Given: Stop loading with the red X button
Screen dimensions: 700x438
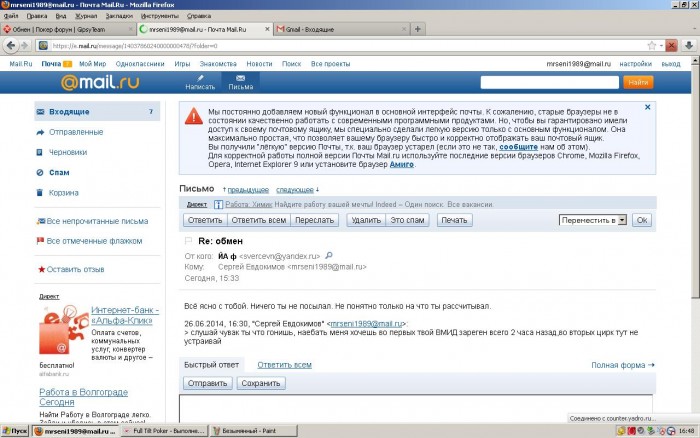Looking at the screenshot, I should pos(671,46).
